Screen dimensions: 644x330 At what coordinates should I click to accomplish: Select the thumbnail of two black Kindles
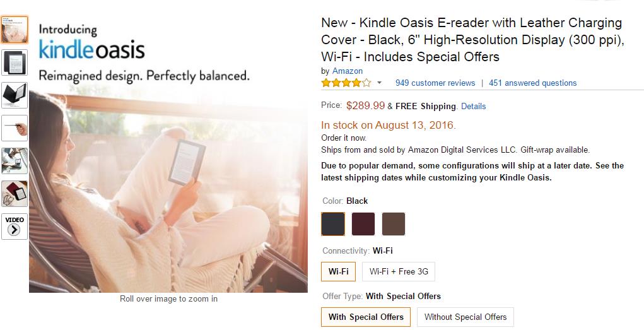[14, 62]
